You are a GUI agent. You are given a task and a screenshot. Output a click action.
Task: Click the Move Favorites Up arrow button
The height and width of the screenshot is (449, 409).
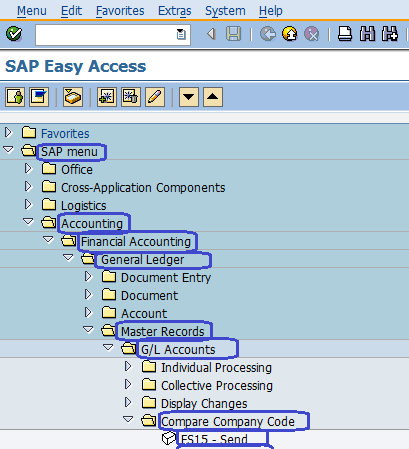213,97
